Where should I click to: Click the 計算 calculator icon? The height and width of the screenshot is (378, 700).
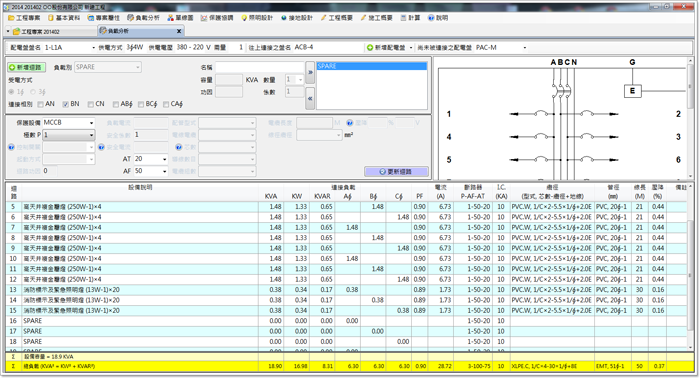pyautogui.click(x=403, y=18)
